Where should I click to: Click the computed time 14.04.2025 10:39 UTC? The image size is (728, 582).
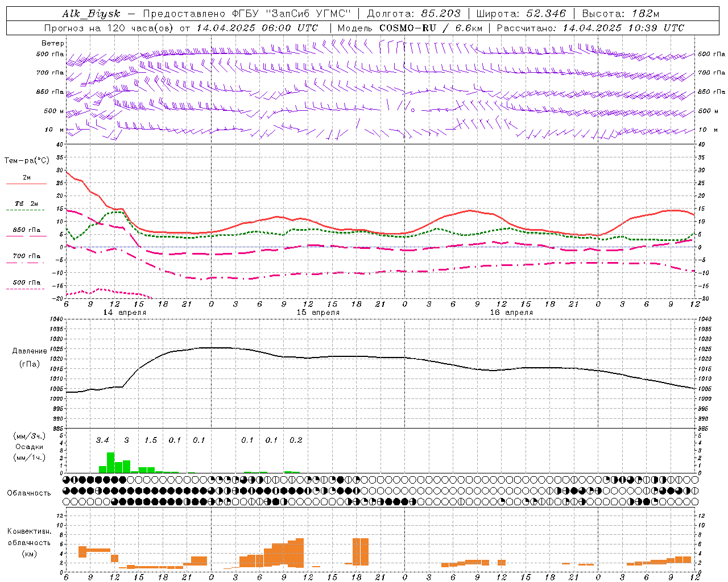tap(623, 28)
